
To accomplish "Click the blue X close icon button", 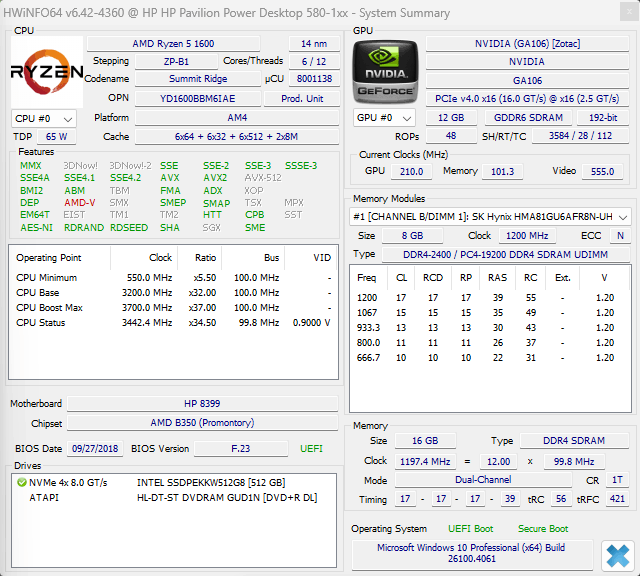I will (618, 556).
